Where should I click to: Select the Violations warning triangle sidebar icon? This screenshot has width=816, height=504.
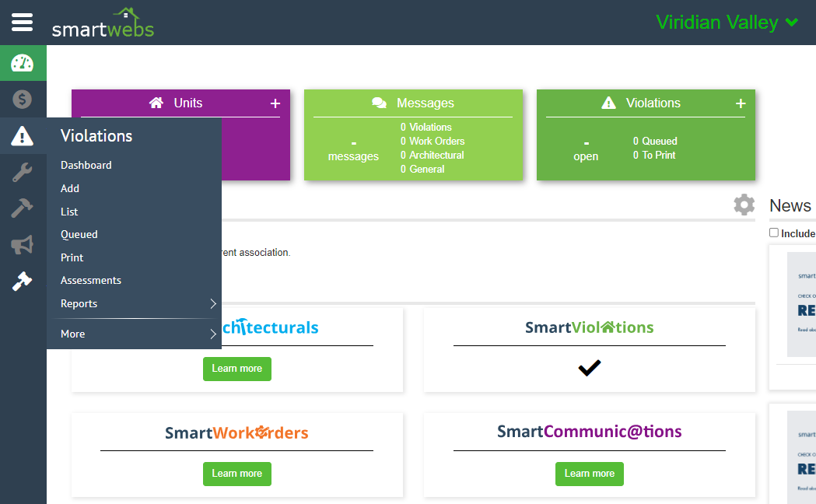point(23,136)
